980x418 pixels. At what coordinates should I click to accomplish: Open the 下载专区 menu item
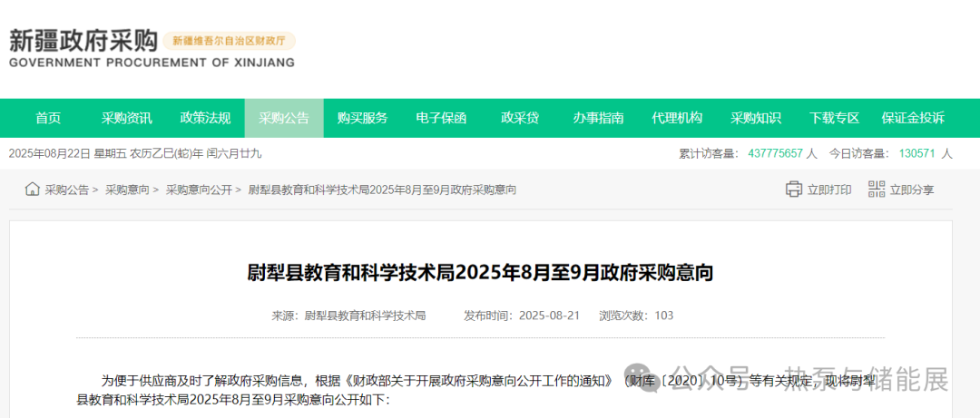835,118
